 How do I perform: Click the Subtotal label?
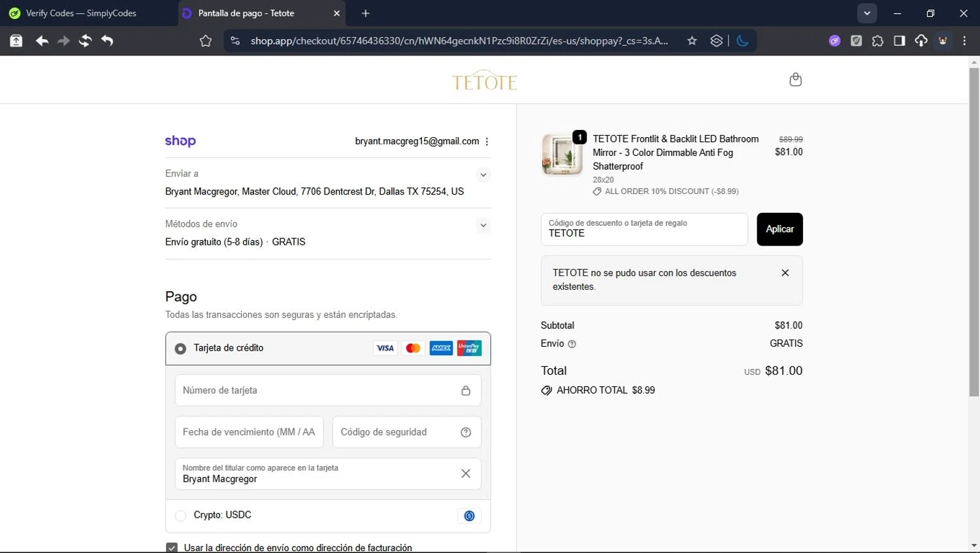coord(557,325)
